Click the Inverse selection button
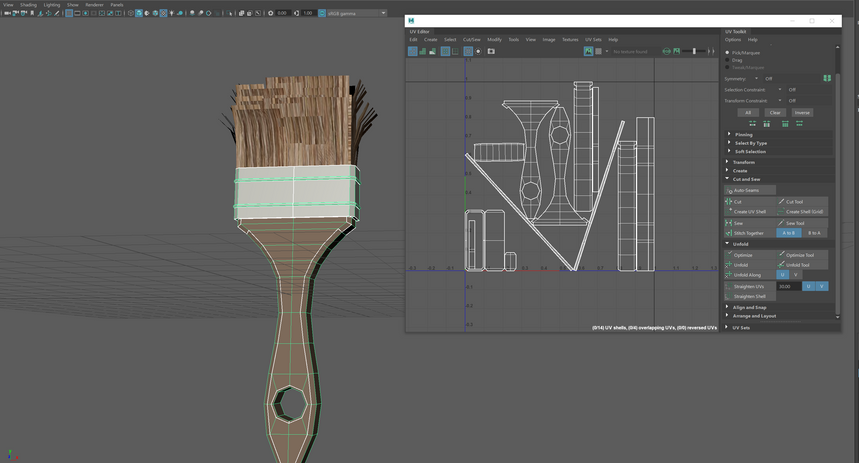This screenshot has width=859, height=463. point(802,113)
